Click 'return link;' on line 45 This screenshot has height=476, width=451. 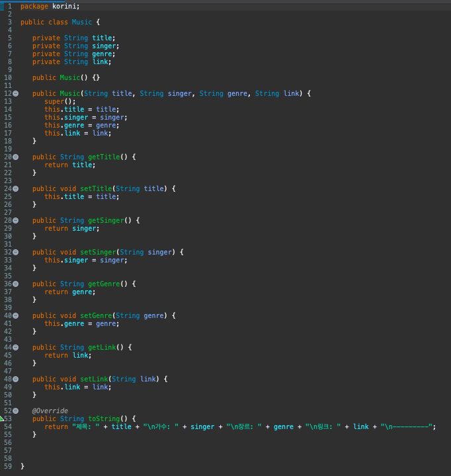click(67, 355)
